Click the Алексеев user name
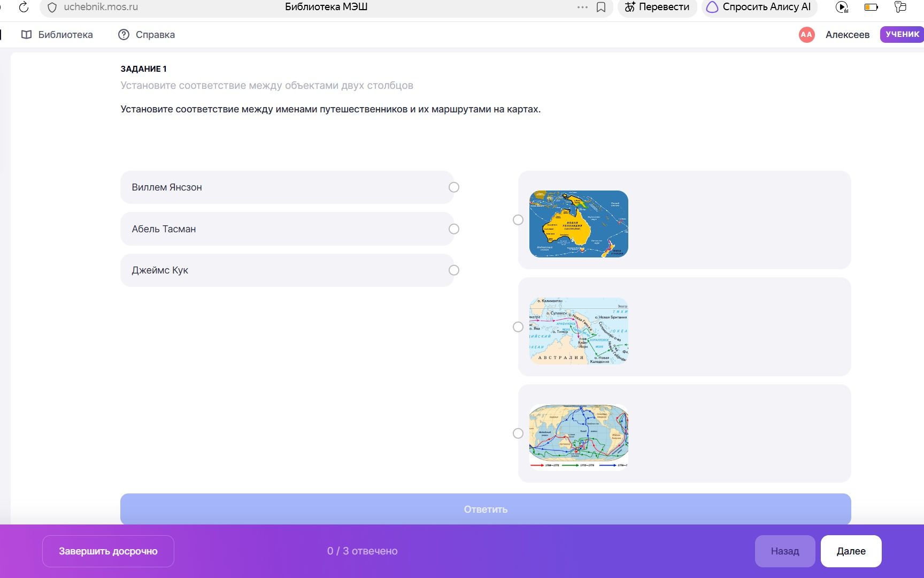Screen dimensions: 924x578 [x=848, y=34]
